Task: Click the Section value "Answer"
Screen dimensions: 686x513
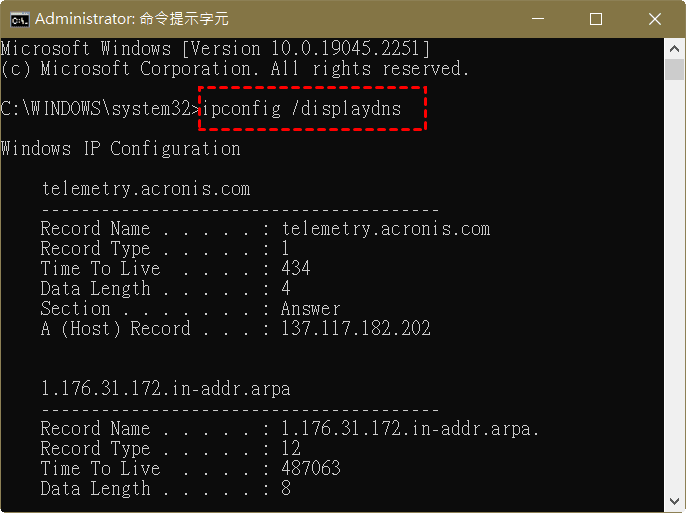Action: 311,308
